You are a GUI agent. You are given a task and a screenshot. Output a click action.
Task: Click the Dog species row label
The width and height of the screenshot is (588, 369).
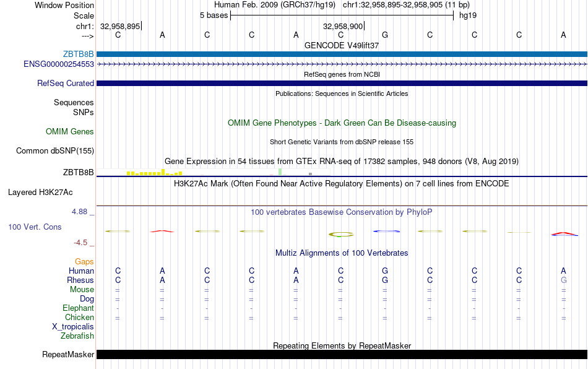click(87, 299)
